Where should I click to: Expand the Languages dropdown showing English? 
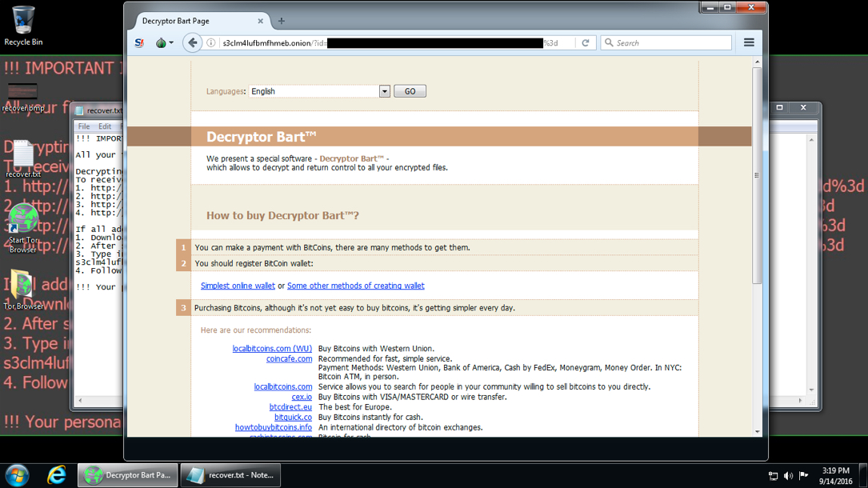(x=384, y=91)
